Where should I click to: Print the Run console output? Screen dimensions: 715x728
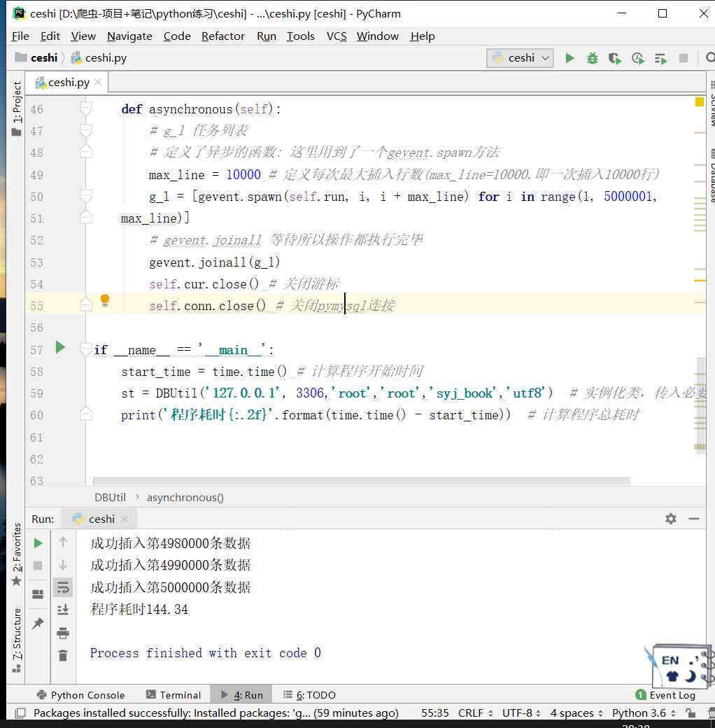pos(63,633)
